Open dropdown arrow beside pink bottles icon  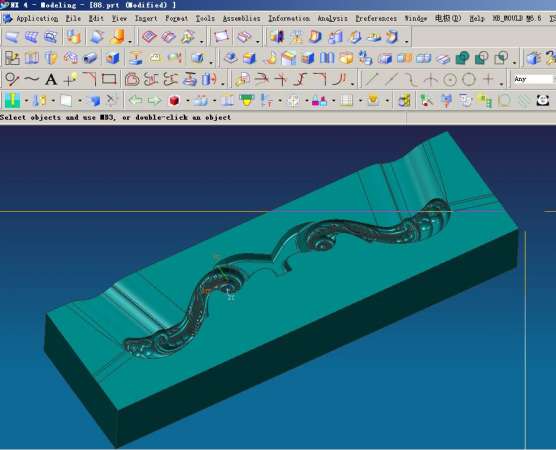coord(333,101)
